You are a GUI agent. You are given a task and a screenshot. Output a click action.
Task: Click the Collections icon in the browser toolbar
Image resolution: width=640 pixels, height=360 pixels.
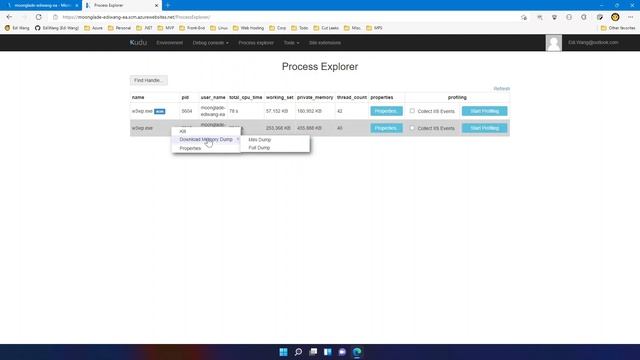600,17
